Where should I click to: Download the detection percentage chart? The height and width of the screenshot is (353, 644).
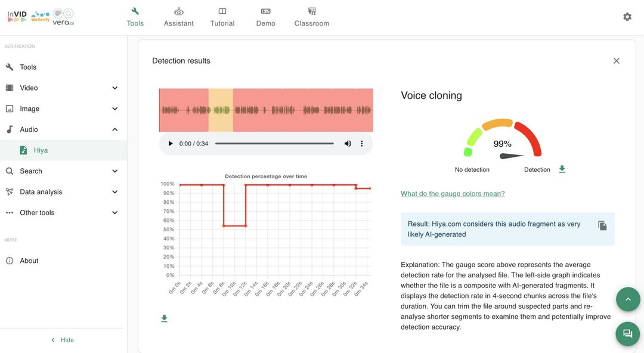coord(164,318)
